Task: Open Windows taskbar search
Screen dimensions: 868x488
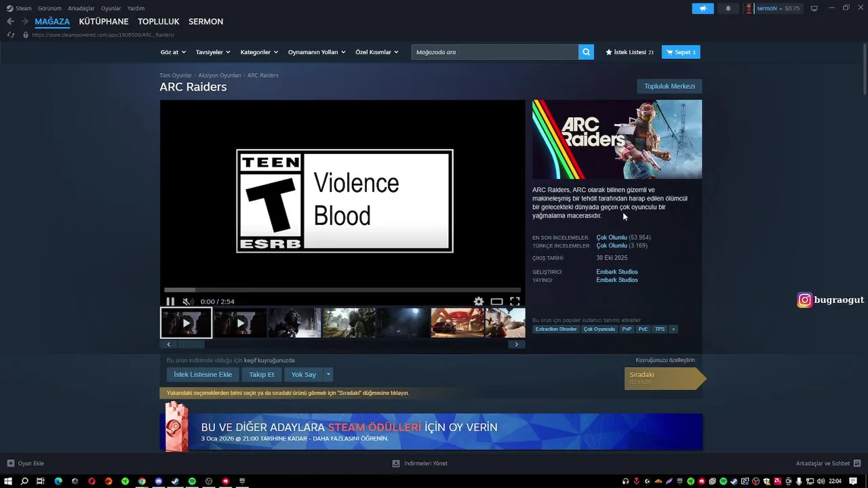Action: tap(24, 481)
